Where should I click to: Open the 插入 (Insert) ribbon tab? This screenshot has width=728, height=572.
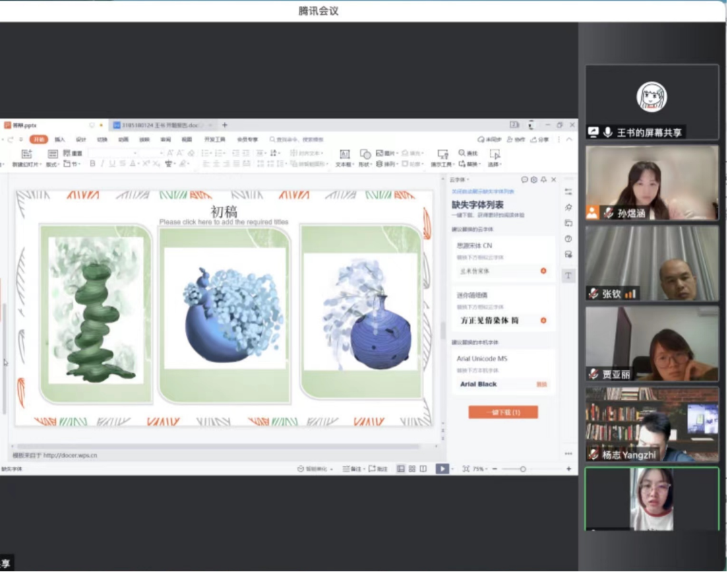tap(60, 139)
